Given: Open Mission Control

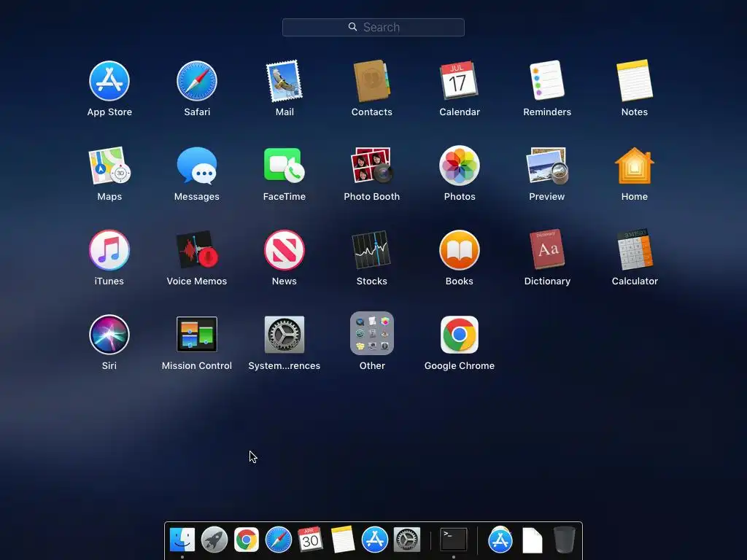Looking at the screenshot, I should [197, 334].
